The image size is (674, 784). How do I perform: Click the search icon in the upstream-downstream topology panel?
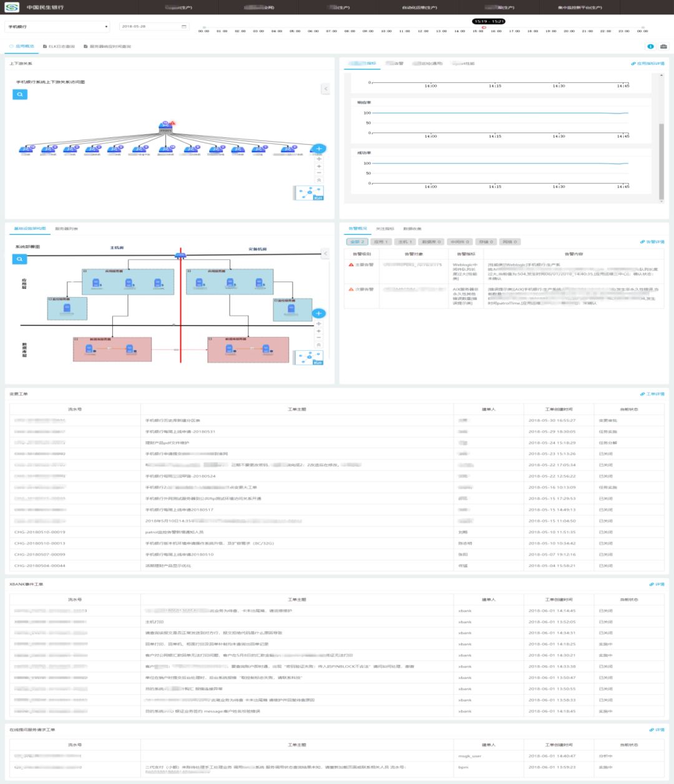tap(20, 94)
